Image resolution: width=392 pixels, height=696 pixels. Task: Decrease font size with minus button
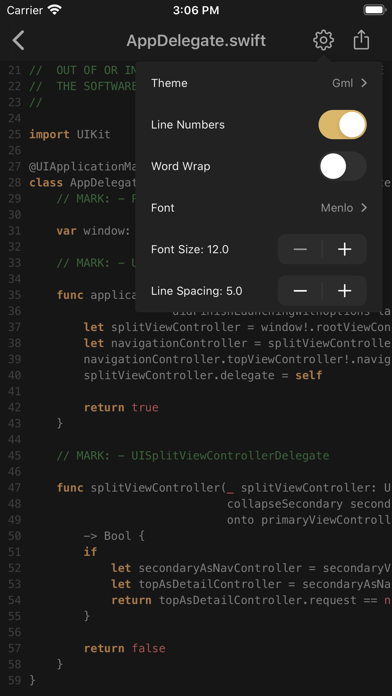point(300,249)
